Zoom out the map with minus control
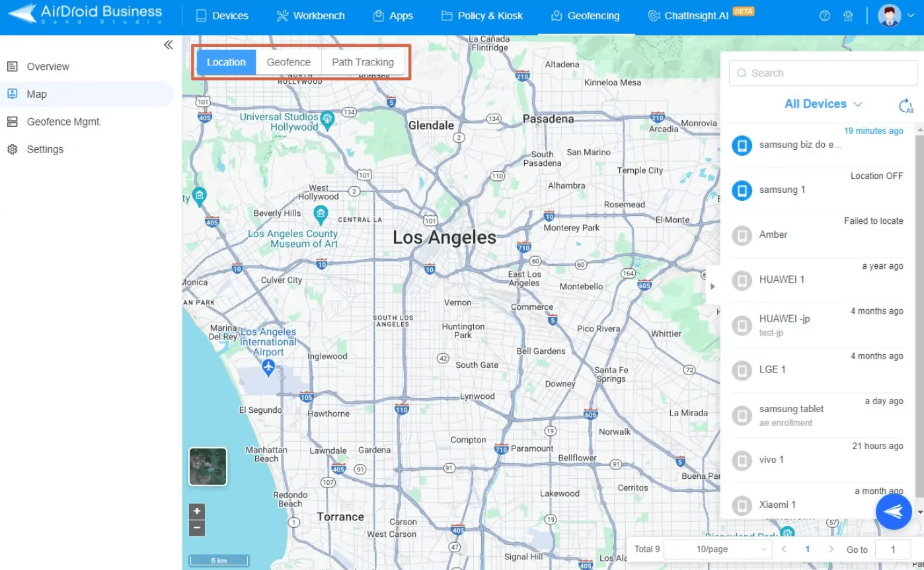The height and width of the screenshot is (570, 924). tap(196, 528)
